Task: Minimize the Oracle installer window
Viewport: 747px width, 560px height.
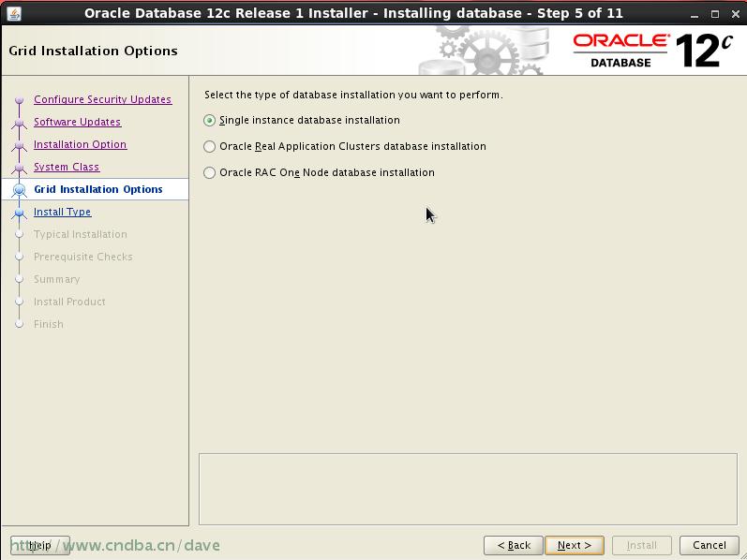Action: [x=695, y=14]
